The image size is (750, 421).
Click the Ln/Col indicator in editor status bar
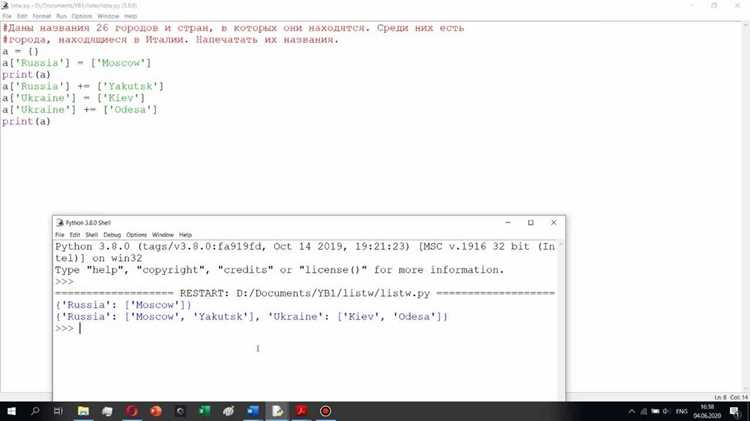pyautogui.click(x=731, y=397)
